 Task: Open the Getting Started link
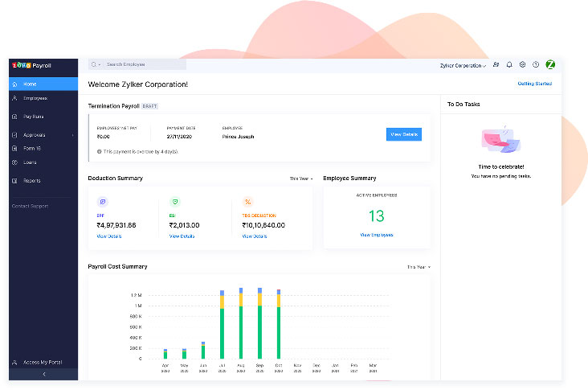(534, 84)
